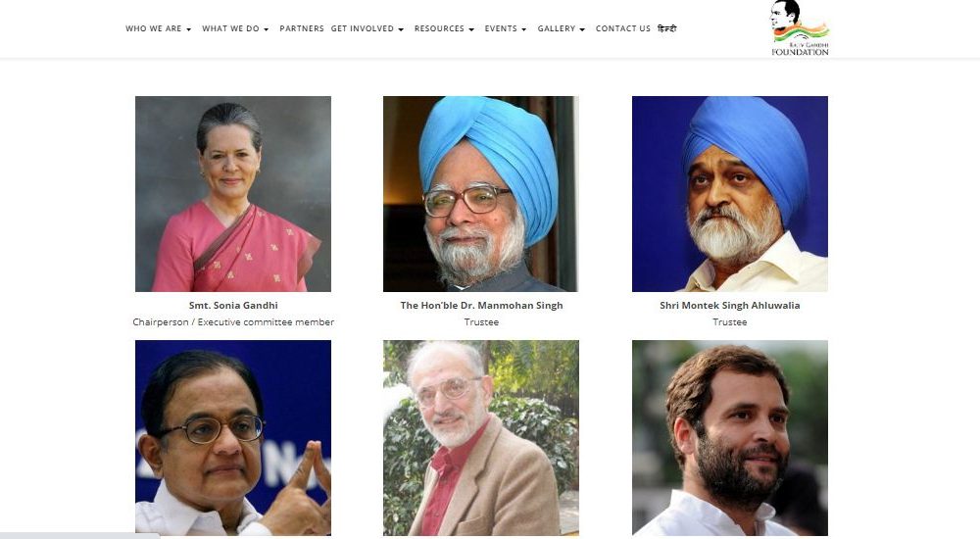Switch the site to Hindi language

[667, 28]
